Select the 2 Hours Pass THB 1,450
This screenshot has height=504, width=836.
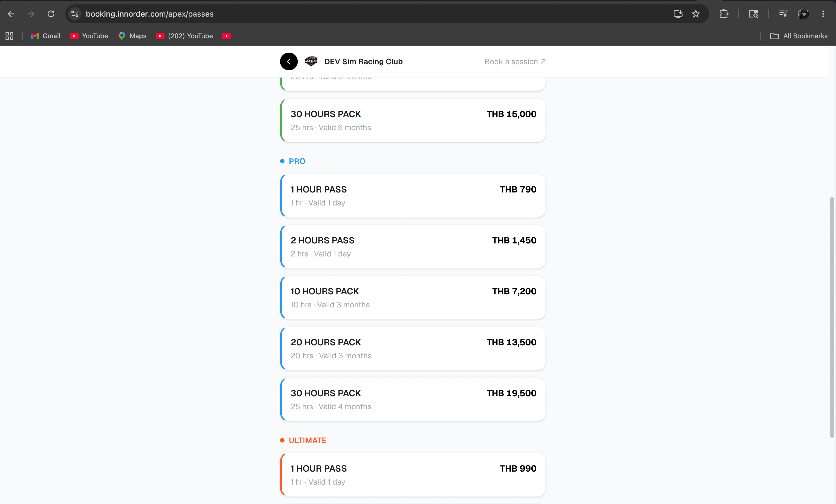[x=413, y=246]
